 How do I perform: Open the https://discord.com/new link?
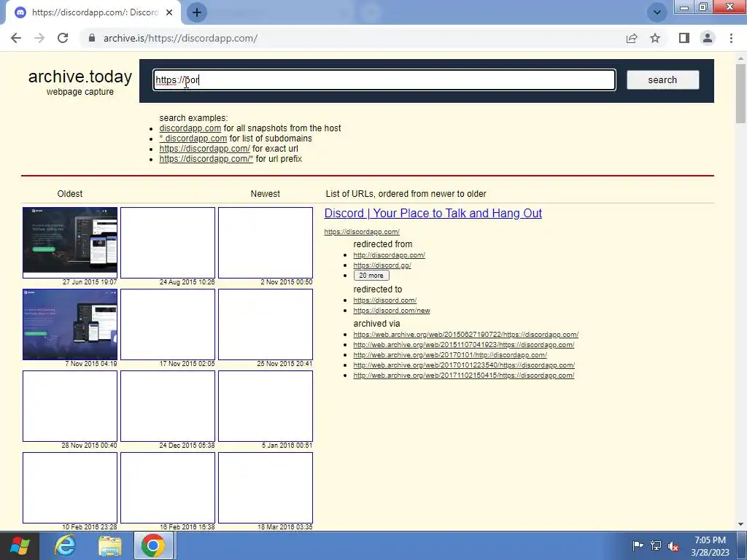[x=392, y=311]
